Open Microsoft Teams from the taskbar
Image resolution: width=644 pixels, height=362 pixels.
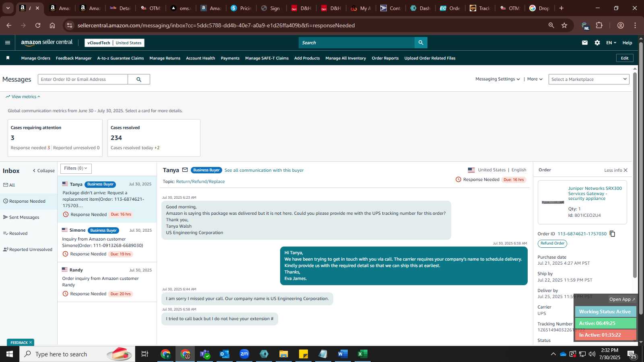tap(205, 354)
